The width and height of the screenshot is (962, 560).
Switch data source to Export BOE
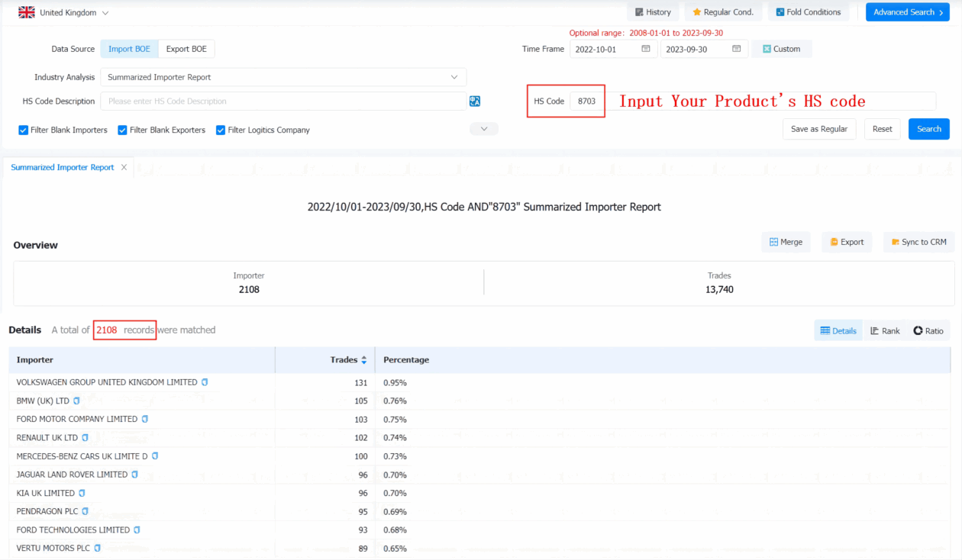[186, 49]
